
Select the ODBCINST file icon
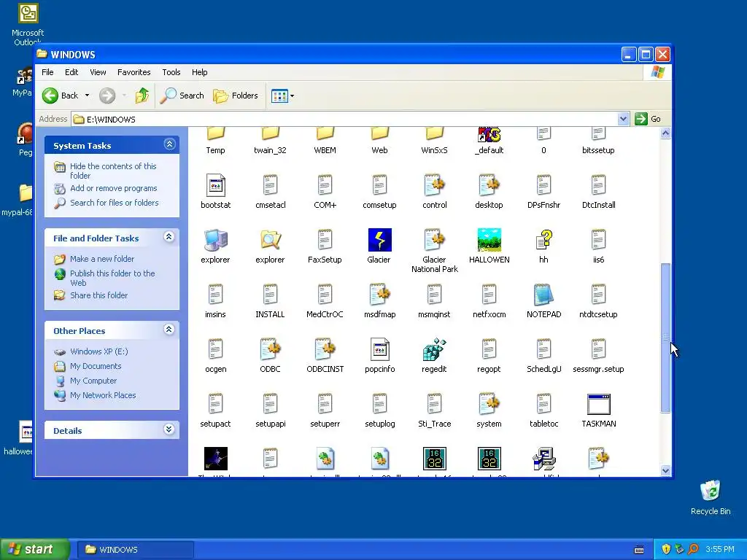click(325, 349)
